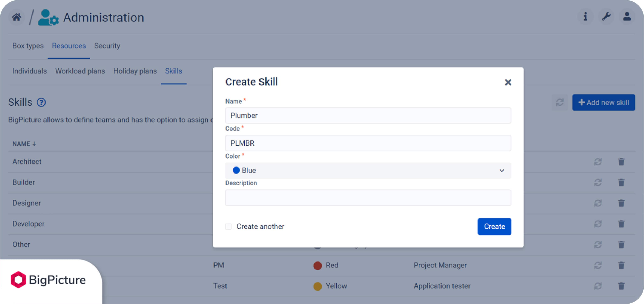Screen dimensions: 644x304
Task: Select the Other row name
Action: point(21,245)
